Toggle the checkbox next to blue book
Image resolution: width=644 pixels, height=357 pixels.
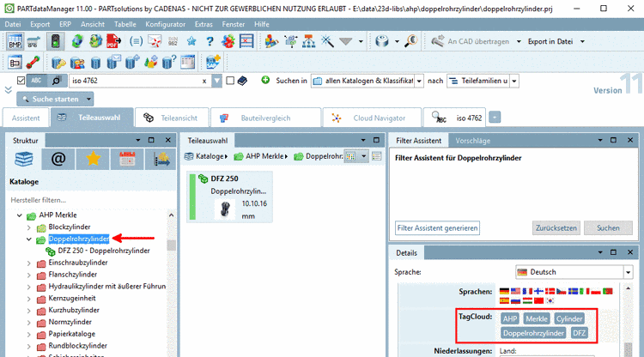(x=230, y=81)
